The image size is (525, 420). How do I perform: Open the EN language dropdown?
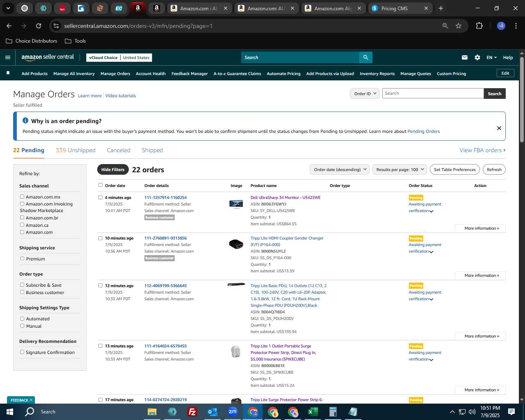491,57
